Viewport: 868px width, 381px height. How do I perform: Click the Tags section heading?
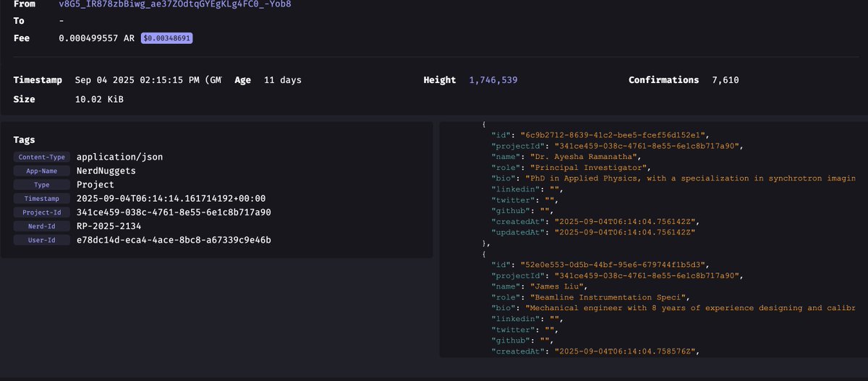tap(24, 140)
